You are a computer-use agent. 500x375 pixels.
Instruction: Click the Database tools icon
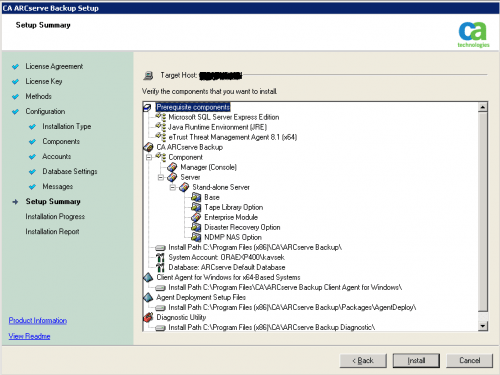[x=160, y=267]
